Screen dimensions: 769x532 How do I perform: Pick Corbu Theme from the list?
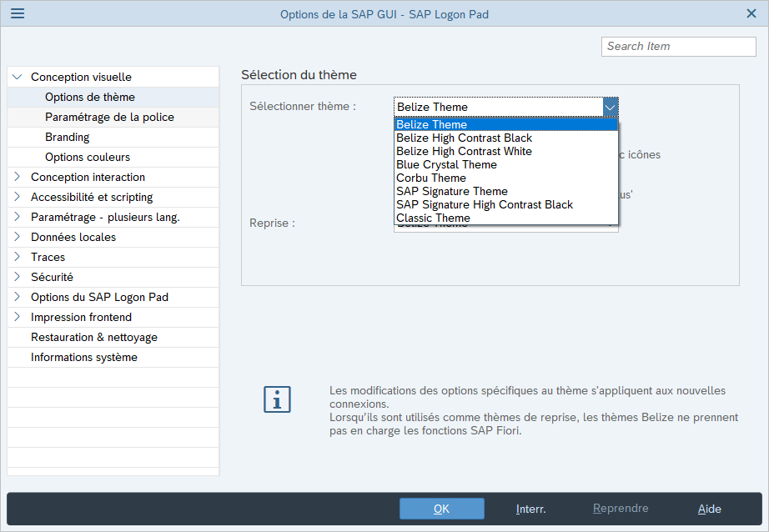(x=505, y=178)
